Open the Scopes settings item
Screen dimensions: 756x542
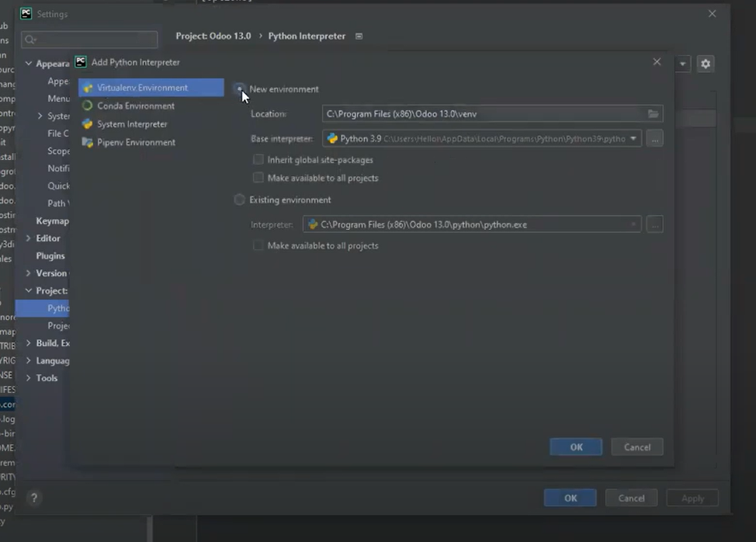click(x=58, y=151)
